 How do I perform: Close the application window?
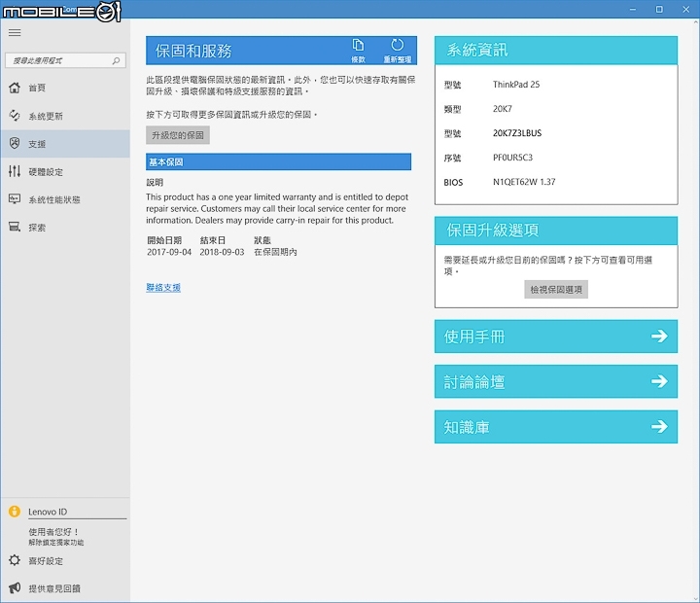point(686,10)
